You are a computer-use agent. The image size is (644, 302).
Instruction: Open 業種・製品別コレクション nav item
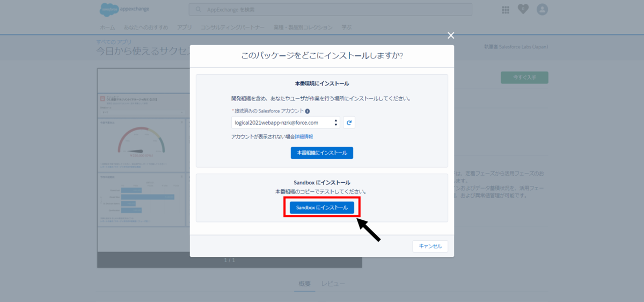(x=303, y=27)
